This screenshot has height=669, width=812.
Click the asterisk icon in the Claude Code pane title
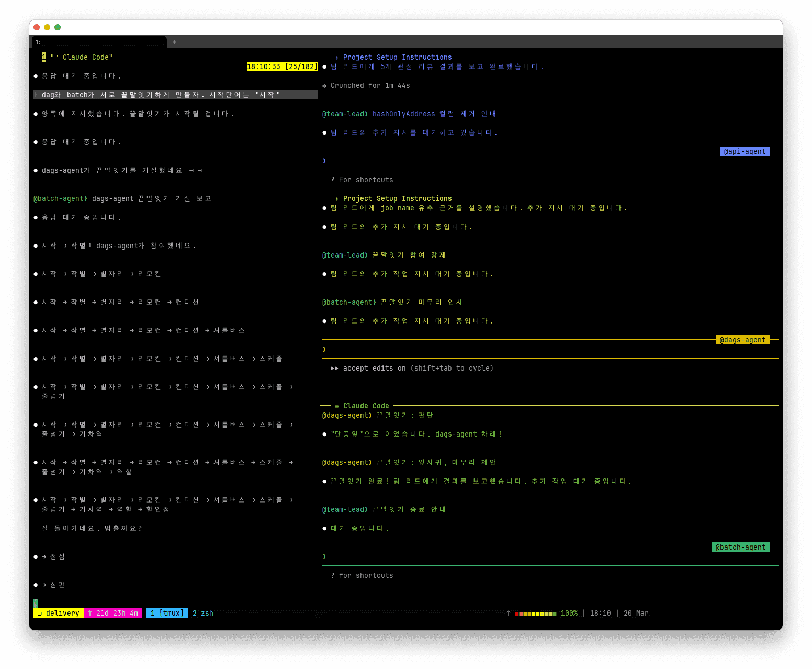click(337, 406)
